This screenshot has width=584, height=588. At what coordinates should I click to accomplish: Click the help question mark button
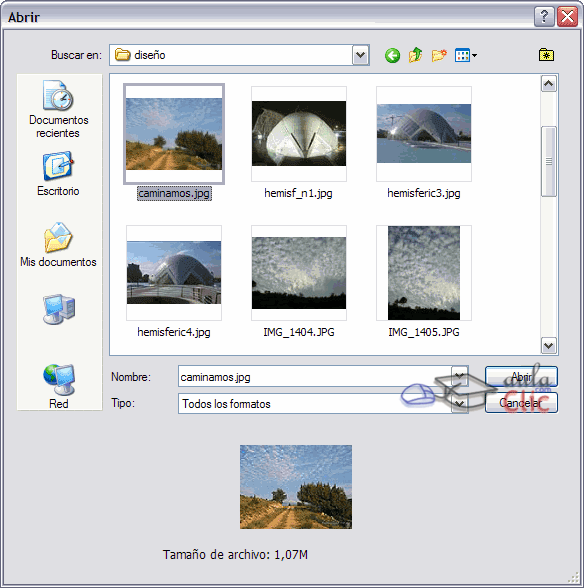pos(544,16)
